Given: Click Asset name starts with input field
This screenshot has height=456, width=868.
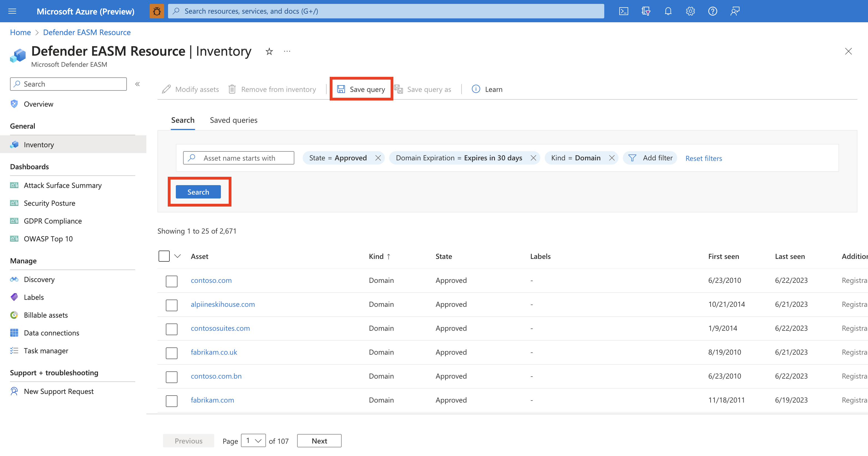Looking at the screenshot, I should [238, 157].
